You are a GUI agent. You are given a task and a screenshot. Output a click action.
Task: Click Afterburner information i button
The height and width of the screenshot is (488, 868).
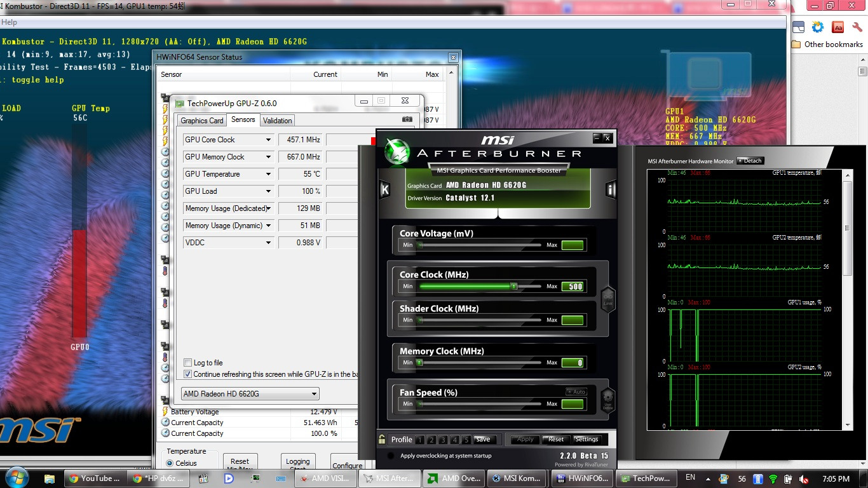click(x=611, y=189)
